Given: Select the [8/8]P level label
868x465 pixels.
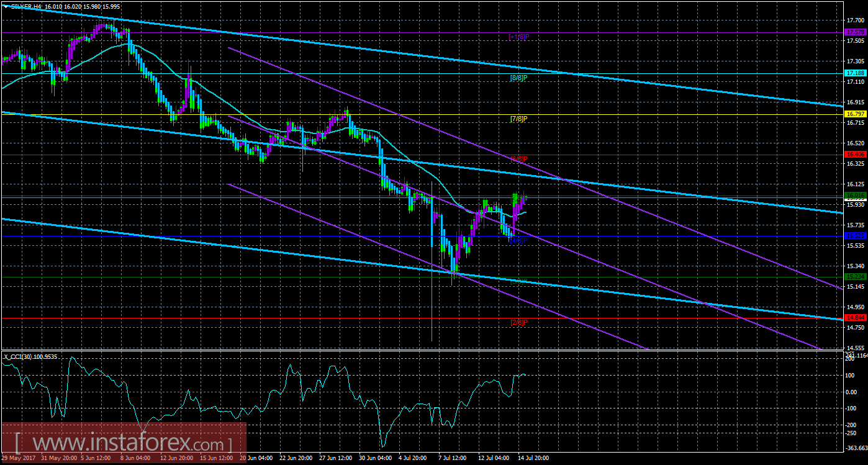Looking at the screenshot, I should (x=518, y=78).
